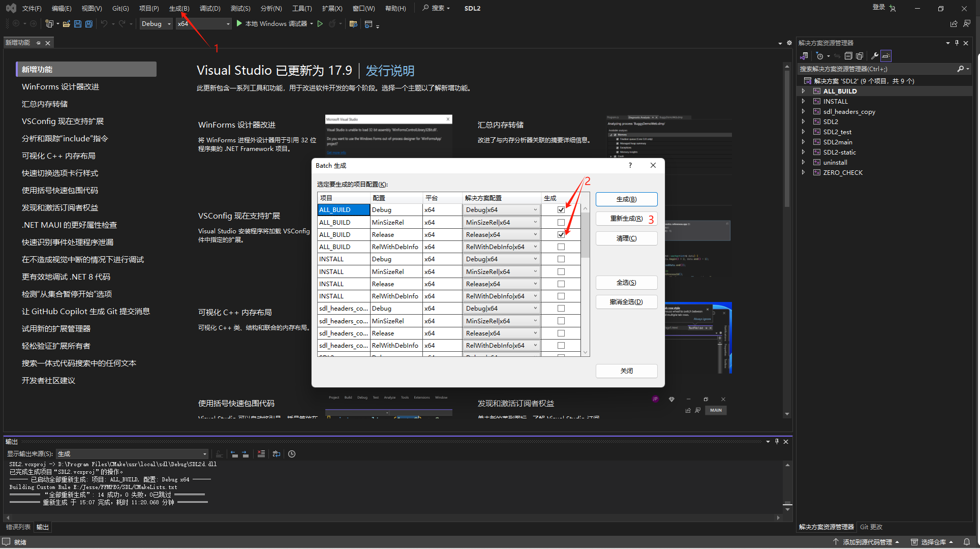Viewport: 980px width, 549px height.
Task: Open Properties wrench icon in Solution Explorer
Action: point(874,56)
